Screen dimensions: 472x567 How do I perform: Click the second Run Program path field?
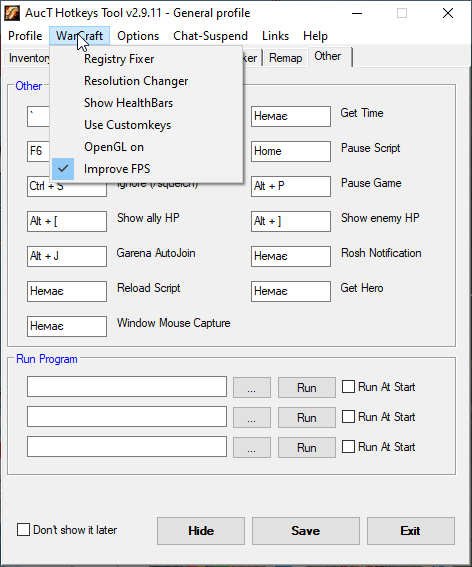coord(127,417)
